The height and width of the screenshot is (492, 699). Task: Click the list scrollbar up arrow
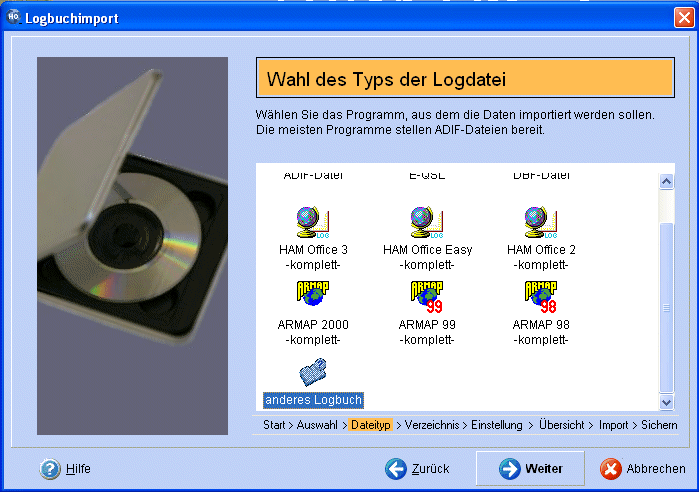(666, 181)
